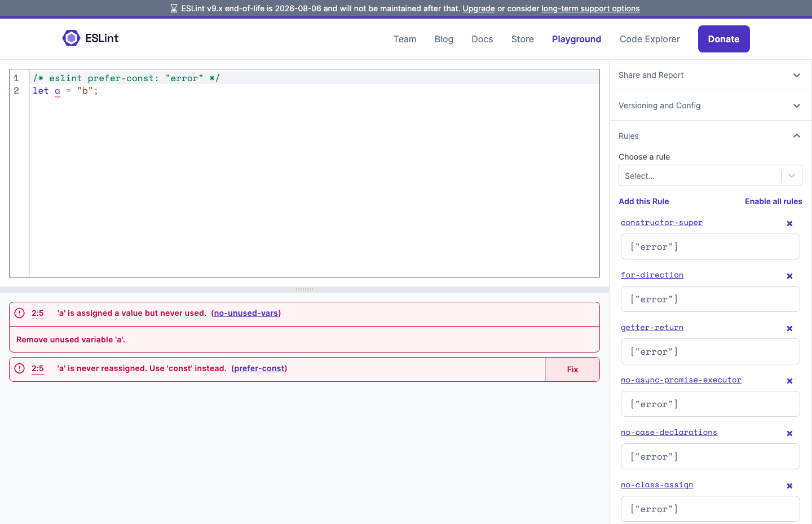
Task: Open the no-case-declarations rule link
Action: point(669,432)
